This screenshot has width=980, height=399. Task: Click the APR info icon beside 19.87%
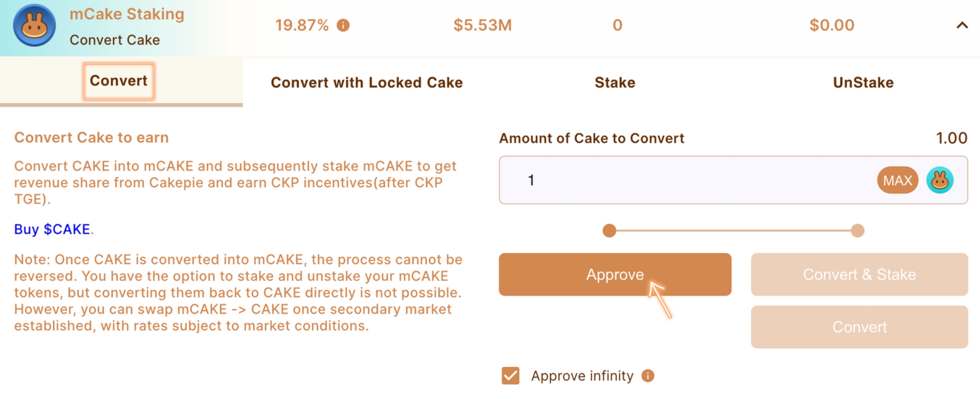[x=343, y=26]
